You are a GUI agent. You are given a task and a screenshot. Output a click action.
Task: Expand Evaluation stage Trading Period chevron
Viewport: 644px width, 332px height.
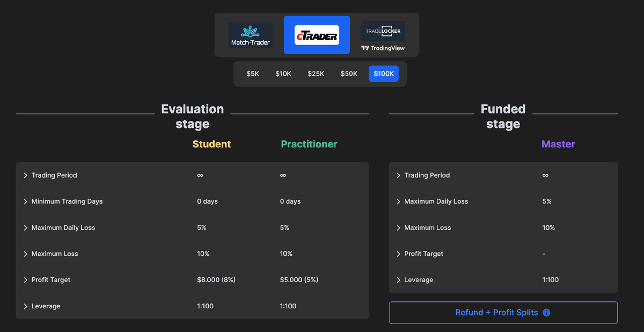[25, 176]
